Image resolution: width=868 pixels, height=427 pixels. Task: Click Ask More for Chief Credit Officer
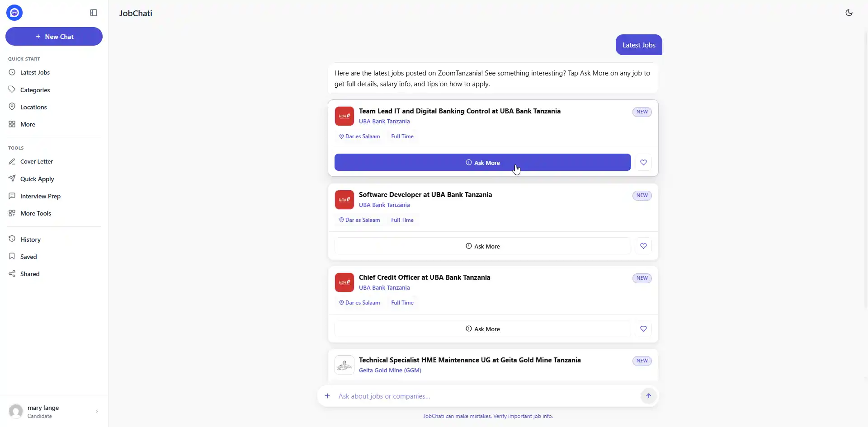482,329
